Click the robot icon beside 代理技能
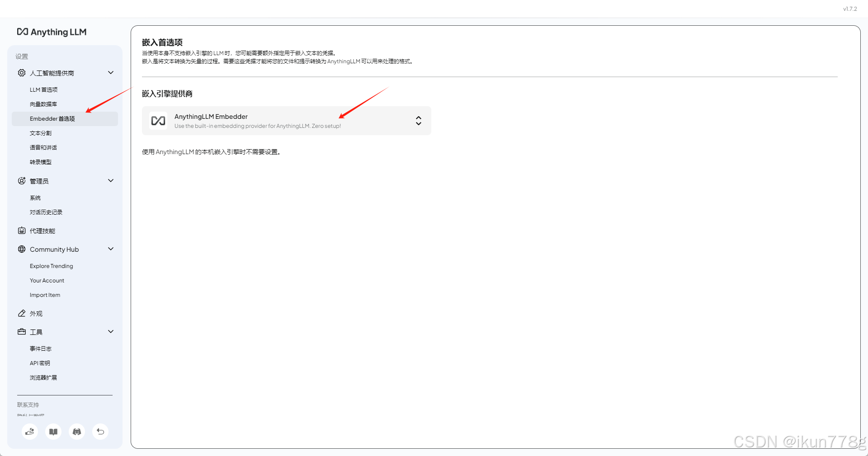The image size is (868, 456). point(22,230)
